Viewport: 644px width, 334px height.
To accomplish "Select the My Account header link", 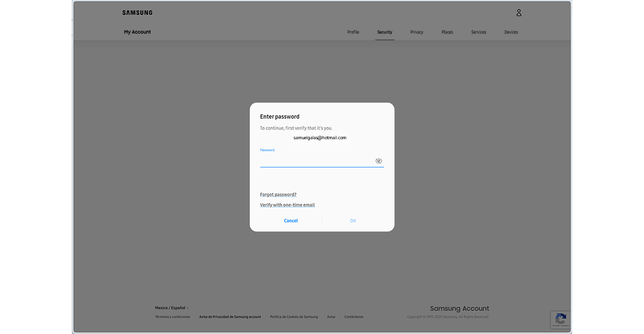I will coord(137,32).
